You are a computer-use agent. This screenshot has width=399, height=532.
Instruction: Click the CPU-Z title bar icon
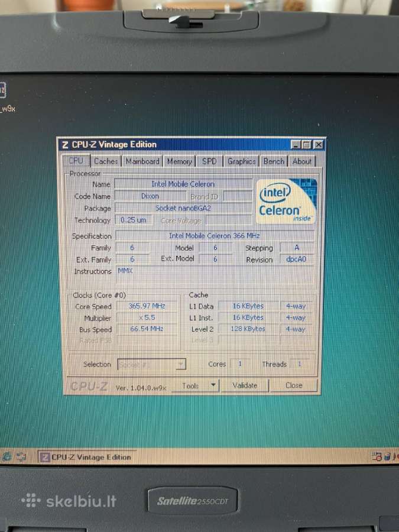click(x=65, y=145)
